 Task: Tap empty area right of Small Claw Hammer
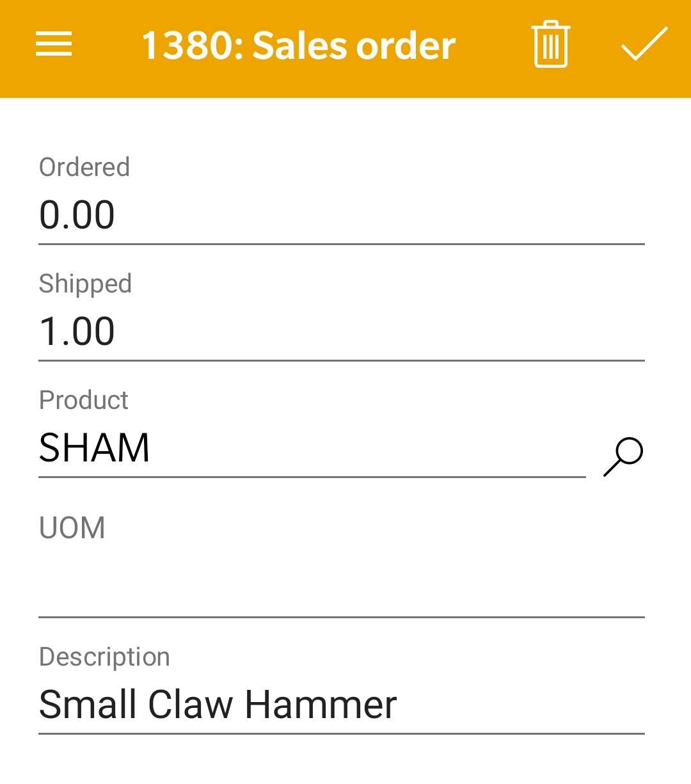(521, 705)
